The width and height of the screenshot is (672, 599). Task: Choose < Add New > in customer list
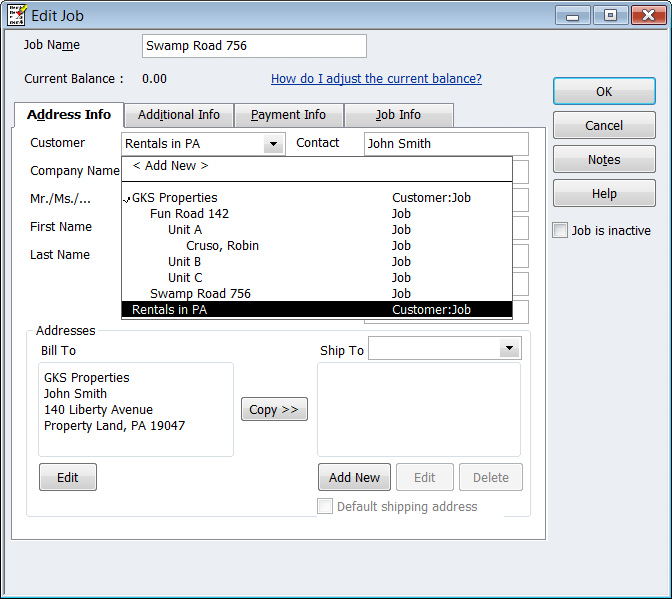coord(170,166)
